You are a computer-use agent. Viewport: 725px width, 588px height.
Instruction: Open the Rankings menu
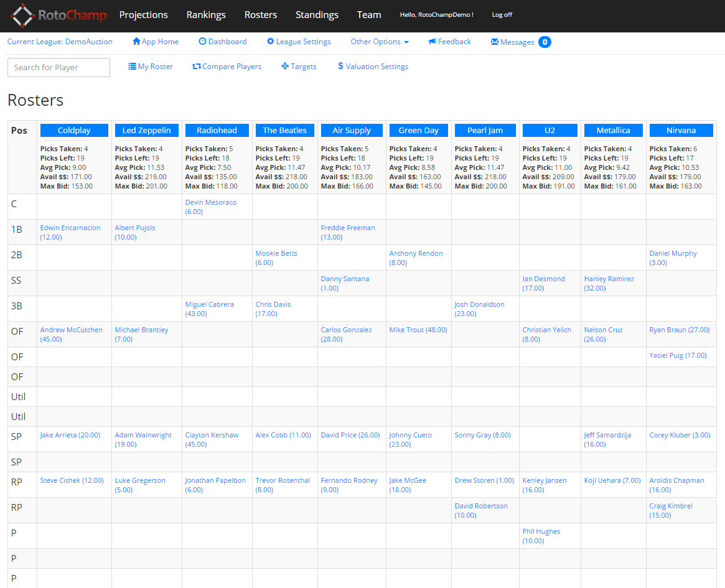[206, 15]
